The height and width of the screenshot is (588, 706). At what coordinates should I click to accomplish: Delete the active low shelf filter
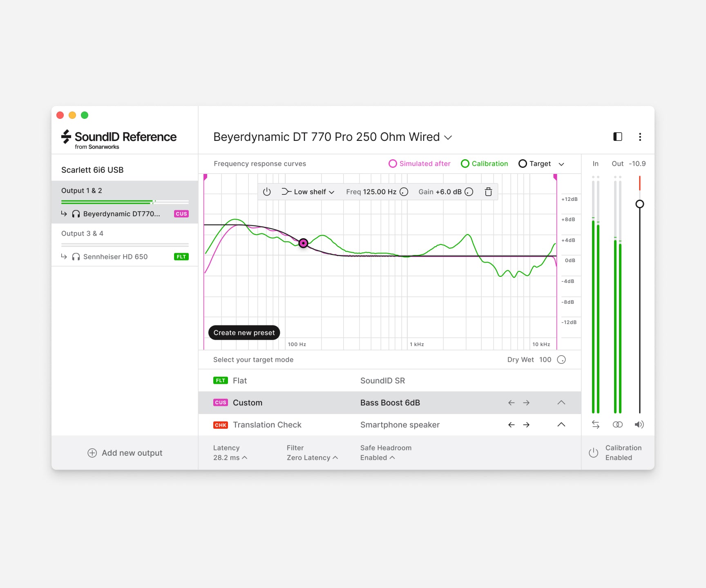[x=488, y=192]
